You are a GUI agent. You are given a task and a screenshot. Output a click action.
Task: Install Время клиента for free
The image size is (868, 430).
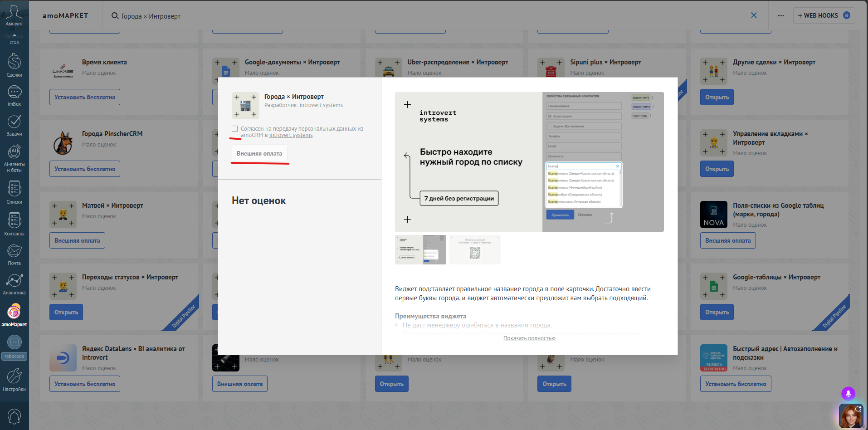coord(85,97)
